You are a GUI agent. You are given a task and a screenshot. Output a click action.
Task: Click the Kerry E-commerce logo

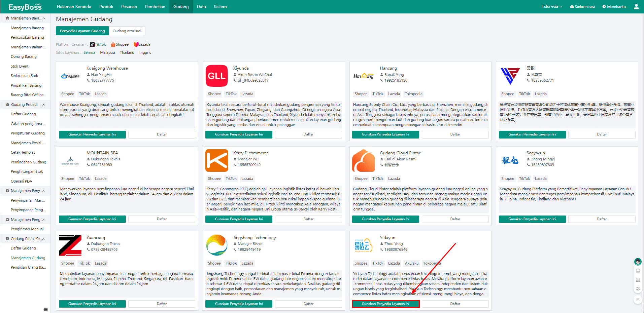point(216,160)
